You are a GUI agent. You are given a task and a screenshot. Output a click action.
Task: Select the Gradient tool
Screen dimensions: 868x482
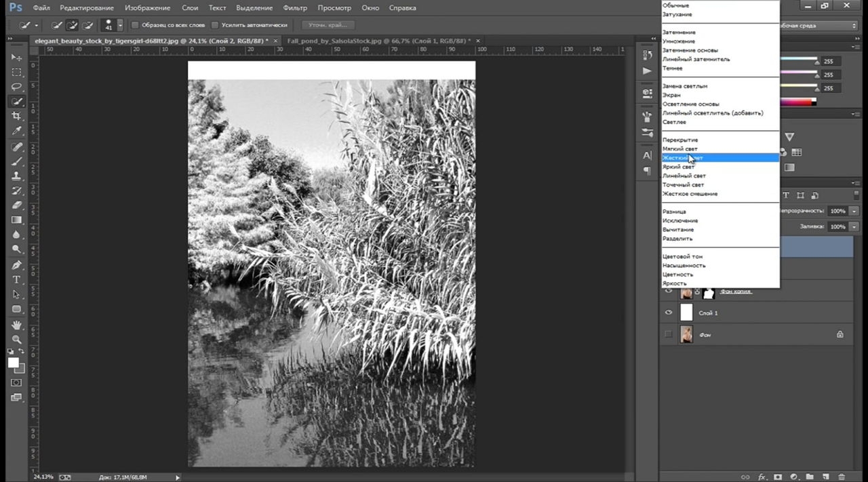point(17,220)
